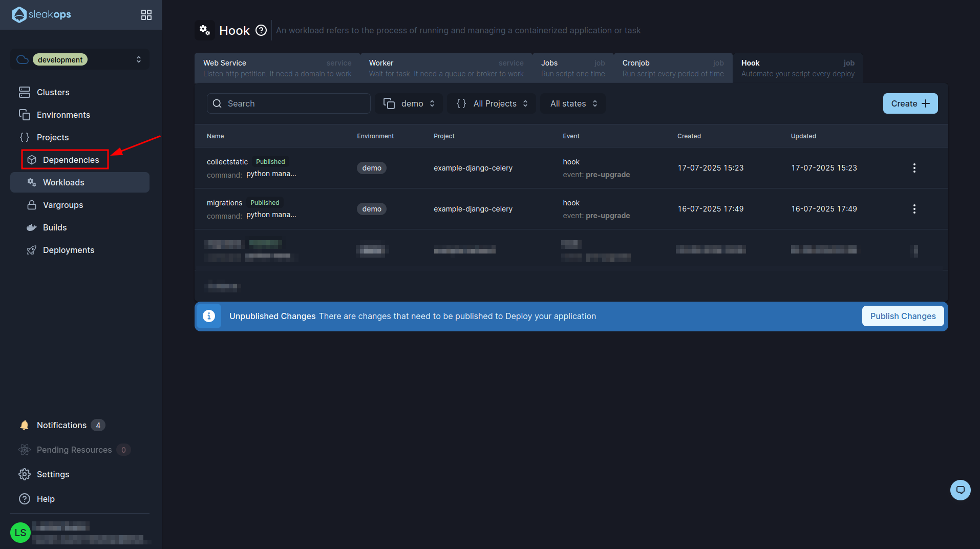Click the Event column header

point(571,136)
